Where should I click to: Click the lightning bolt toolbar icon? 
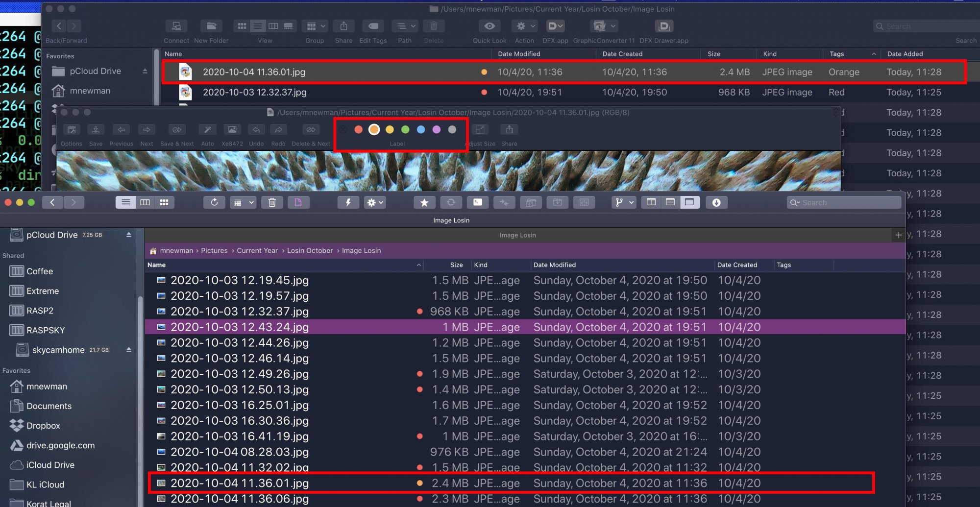(x=348, y=202)
